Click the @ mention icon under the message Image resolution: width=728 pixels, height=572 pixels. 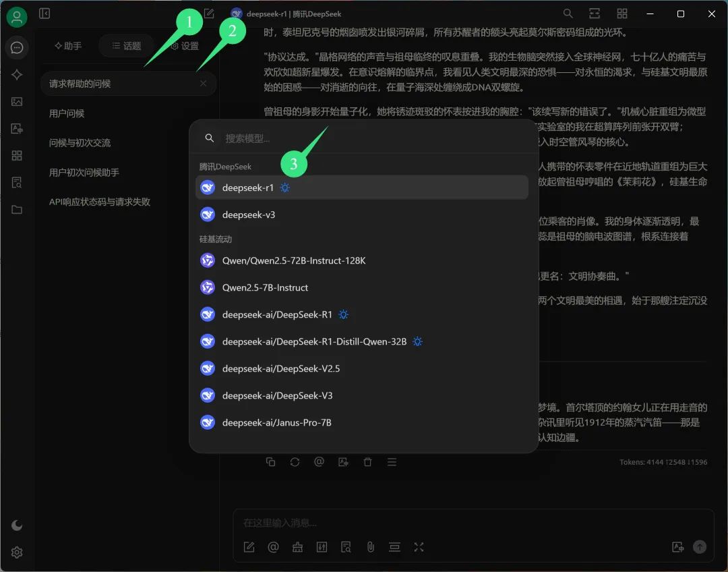pyautogui.click(x=319, y=462)
